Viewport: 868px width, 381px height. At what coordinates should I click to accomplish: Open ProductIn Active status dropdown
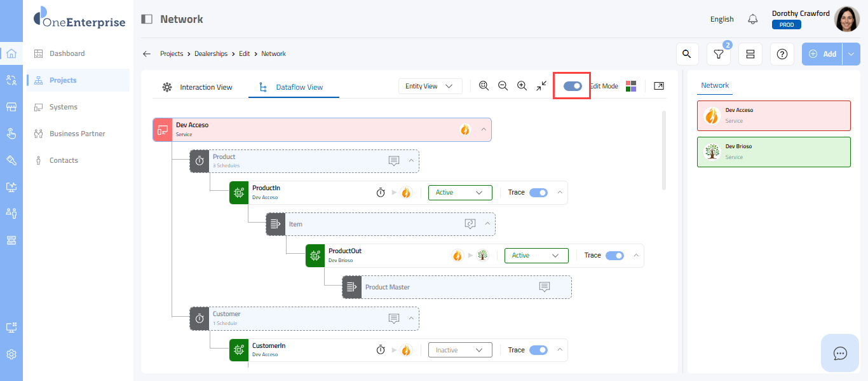[x=460, y=192]
